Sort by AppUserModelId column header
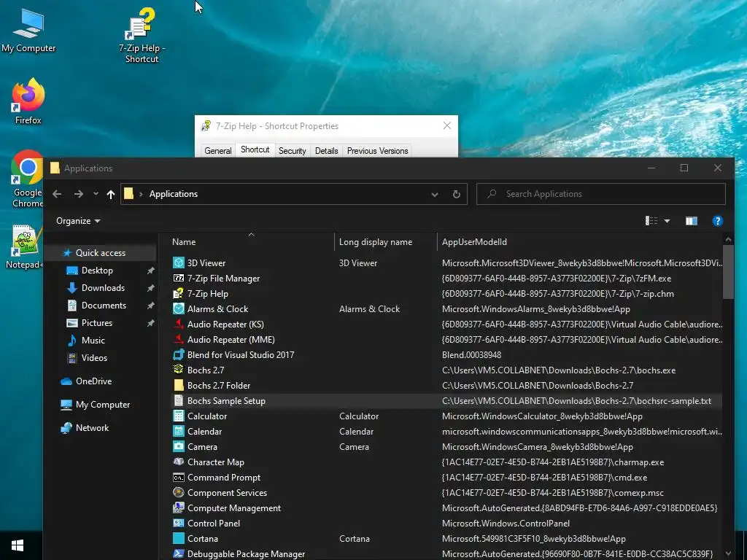This screenshot has width=747, height=560. pyautogui.click(x=579, y=242)
